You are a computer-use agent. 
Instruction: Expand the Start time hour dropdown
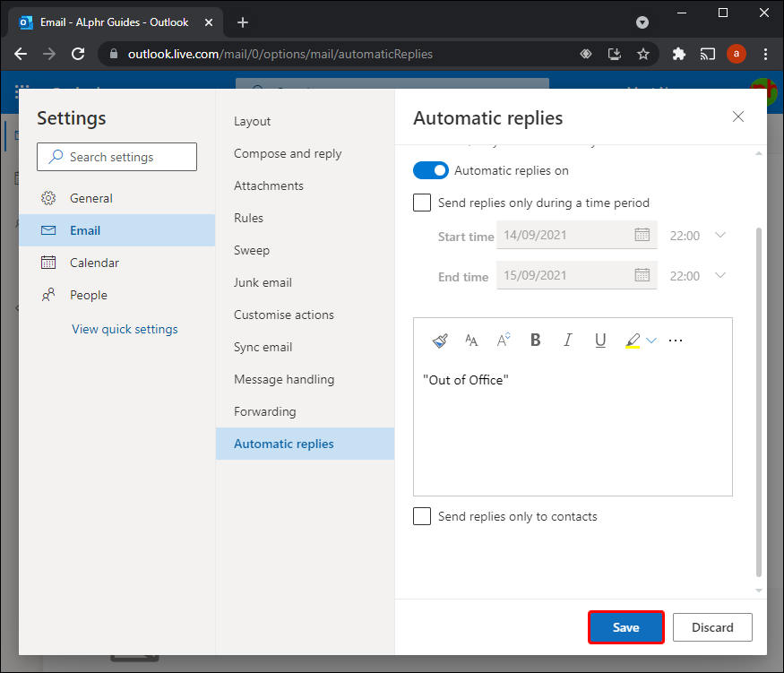pos(720,236)
